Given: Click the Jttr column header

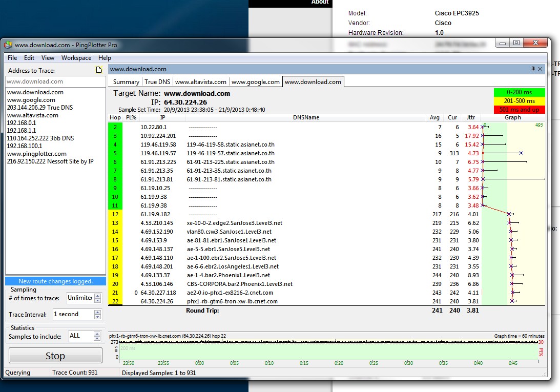Looking at the screenshot, I should coord(471,117).
